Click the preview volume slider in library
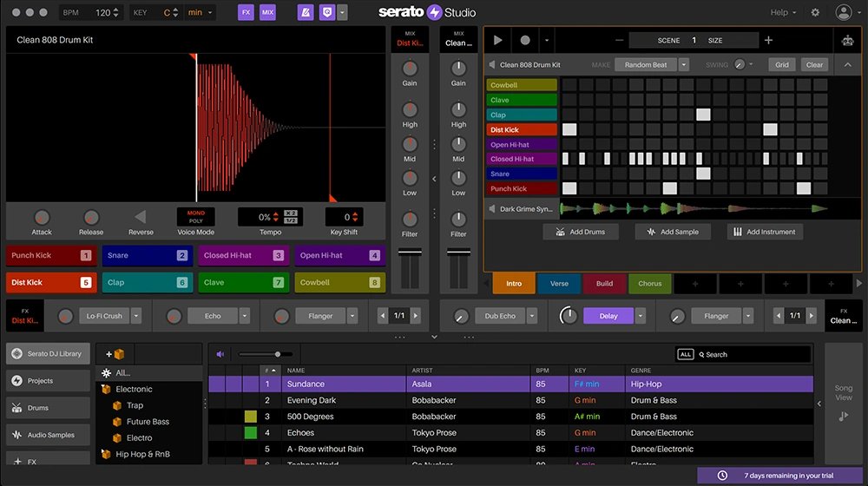The width and height of the screenshot is (868, 486). tap(265, 354)
